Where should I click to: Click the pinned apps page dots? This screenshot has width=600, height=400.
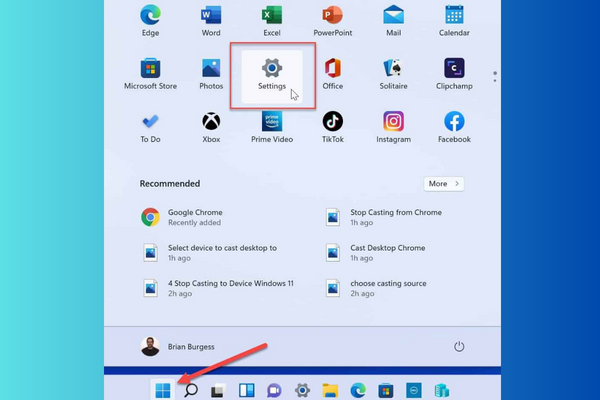pos(495,77)
